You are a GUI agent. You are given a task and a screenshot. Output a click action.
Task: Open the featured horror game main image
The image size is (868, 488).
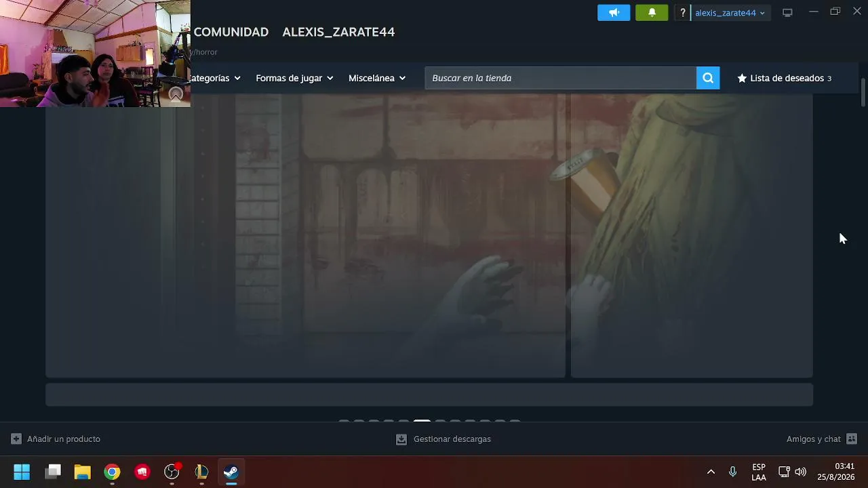point(305,236)
